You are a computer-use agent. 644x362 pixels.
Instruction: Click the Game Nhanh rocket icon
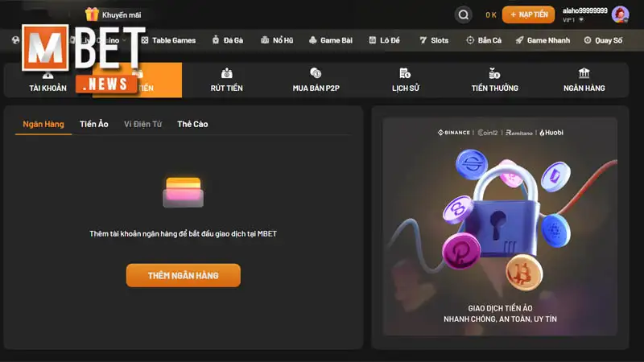click(519, 39)
